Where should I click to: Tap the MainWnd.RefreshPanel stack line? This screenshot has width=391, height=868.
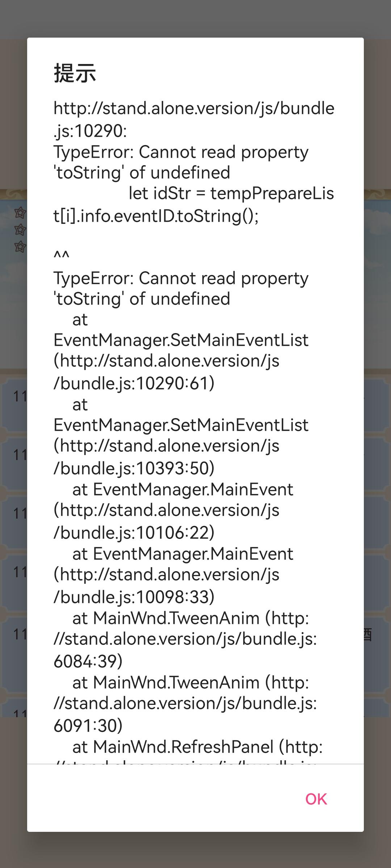coord(197,747)
